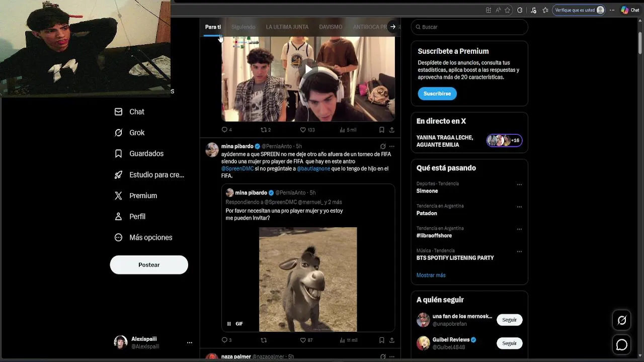Open the DAVISMO tab
The width and height of the screenshot is (644, 362).
point(331,27)
